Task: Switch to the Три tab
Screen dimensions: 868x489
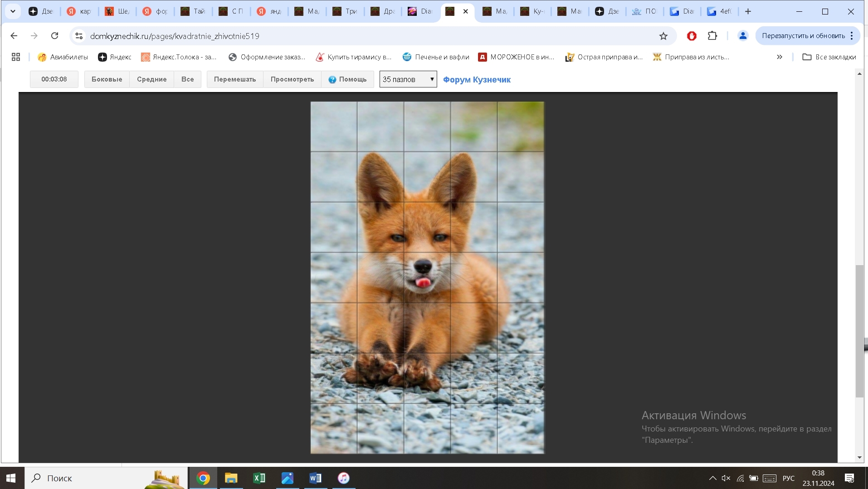Action: [345, 11]
